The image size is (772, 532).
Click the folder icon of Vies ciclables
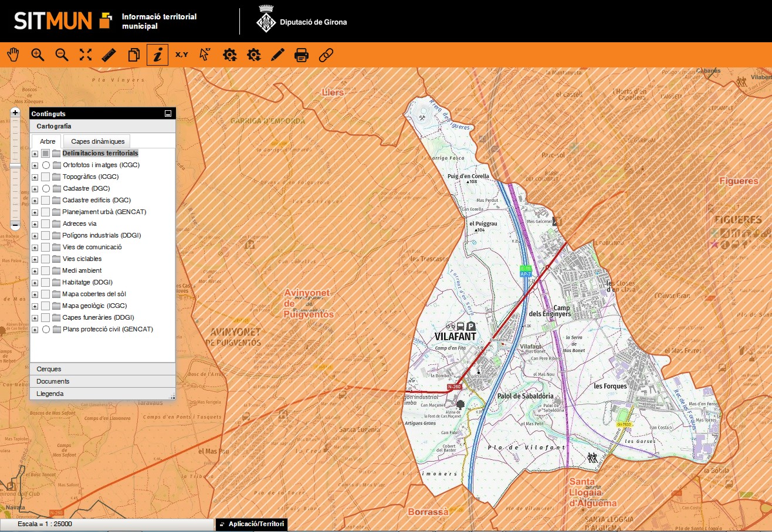56,259
